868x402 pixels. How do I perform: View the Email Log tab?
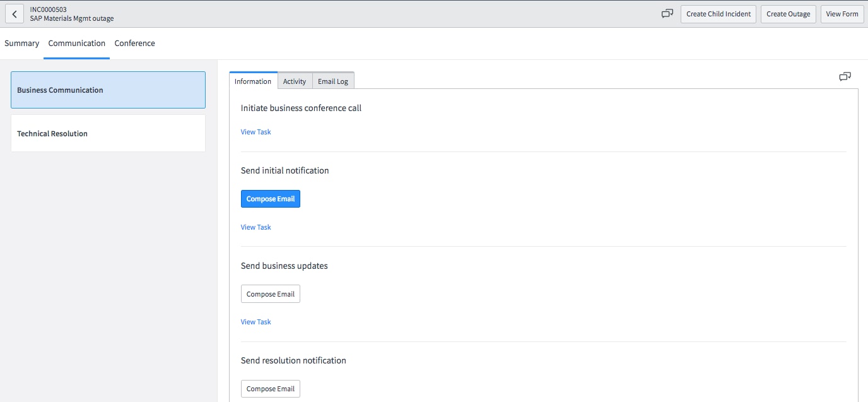(333, 81)
